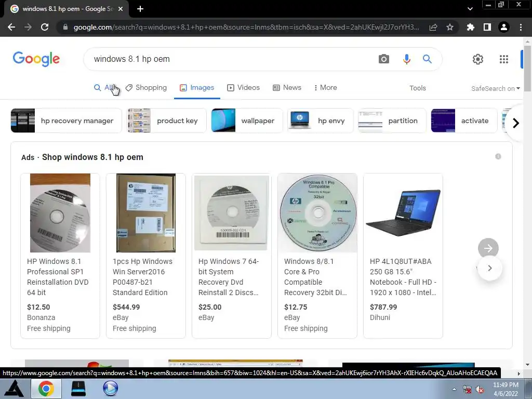Image resolution: width=532 pixels, height=399 pixels.
Task: Open the Ads info icon
Action: pos(498,156)
